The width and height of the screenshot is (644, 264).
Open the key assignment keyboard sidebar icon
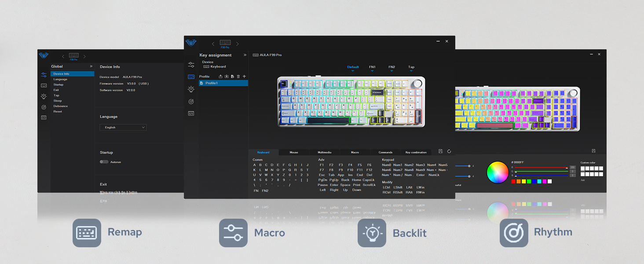[x=191, y=77]
